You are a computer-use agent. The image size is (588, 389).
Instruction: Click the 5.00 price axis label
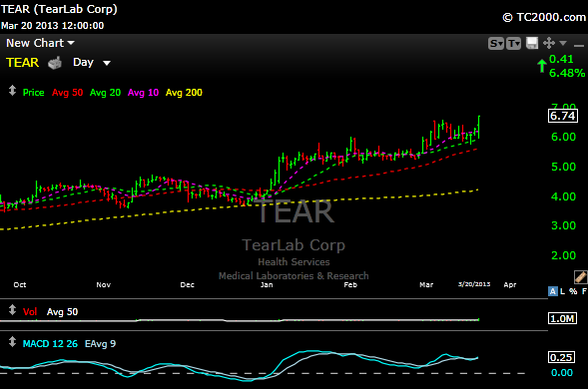click(x=563, y=167)
